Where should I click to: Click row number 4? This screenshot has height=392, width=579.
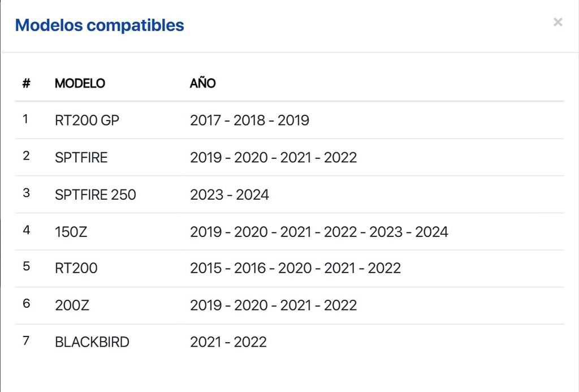[x=26, y=230]
